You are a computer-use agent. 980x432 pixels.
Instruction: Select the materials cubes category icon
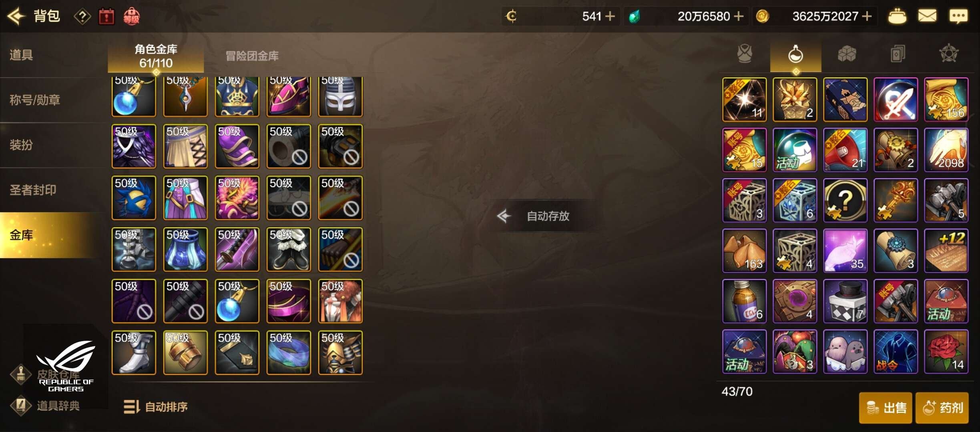(847, 54)
